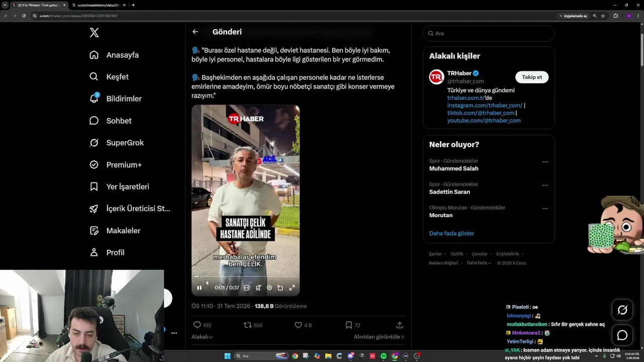The width and height of the screenshot is (644, 362).
Task: Go to Anasayfa in the sidebar
Action: pyautogui.click(x=114, y=55)
